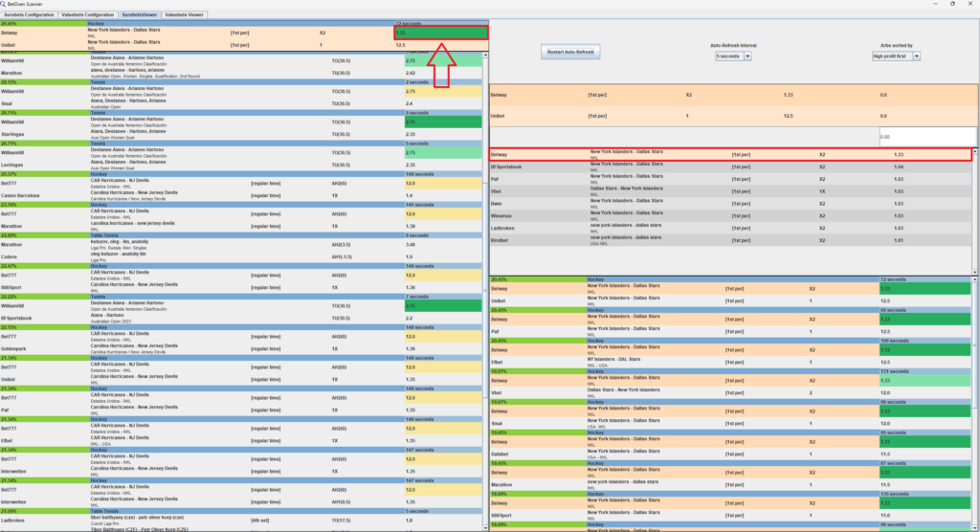
Task: Click the 22.89% Table Tennis arb header
Action: click(x=241, y=235)
